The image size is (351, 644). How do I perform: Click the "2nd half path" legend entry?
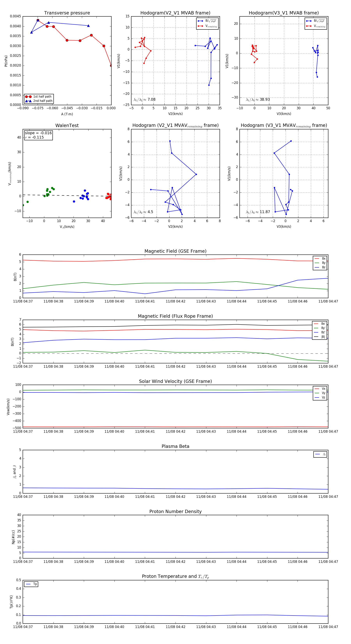[x=39, y=101]
